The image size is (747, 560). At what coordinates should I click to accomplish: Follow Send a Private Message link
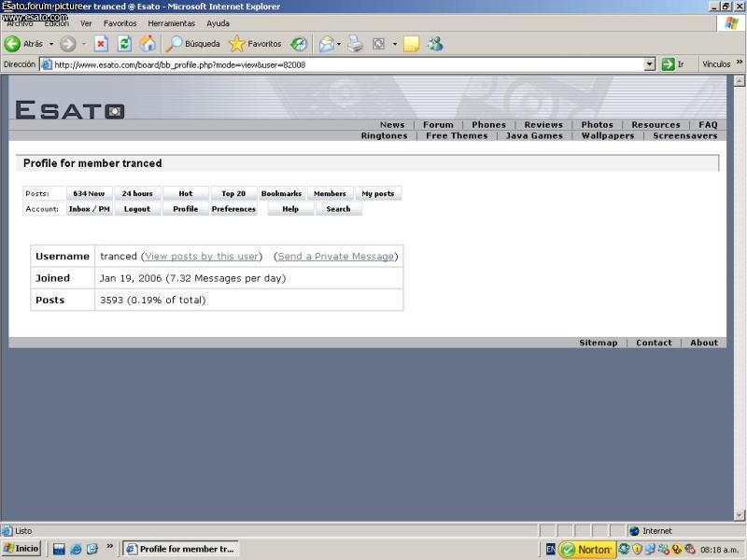pyautogui.click(x=336, y=256)
